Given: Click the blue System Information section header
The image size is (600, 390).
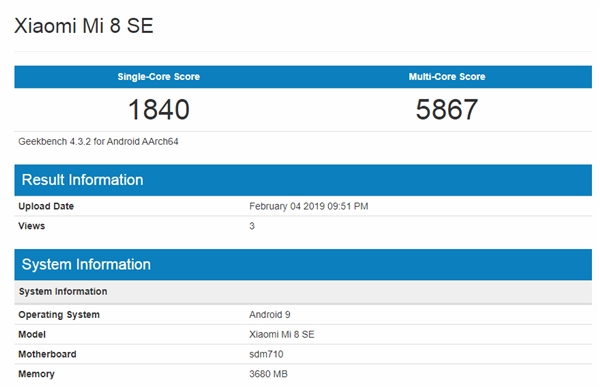Looking at the screenshot, I should (x=303, y=264).
